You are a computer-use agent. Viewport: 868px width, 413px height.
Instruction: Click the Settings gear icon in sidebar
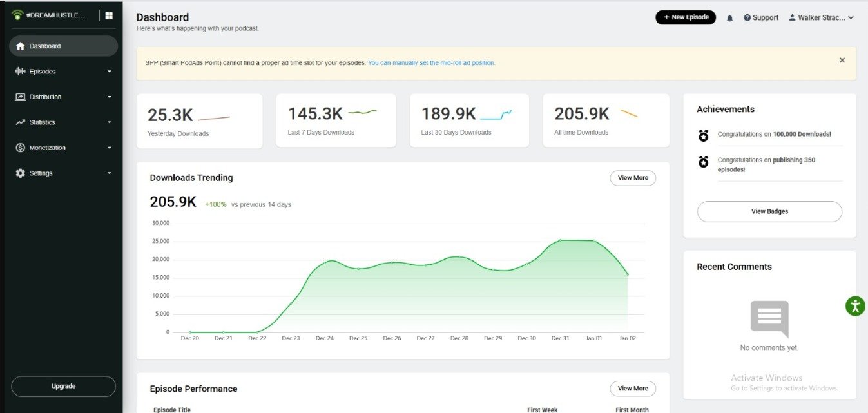pos(20,173)
